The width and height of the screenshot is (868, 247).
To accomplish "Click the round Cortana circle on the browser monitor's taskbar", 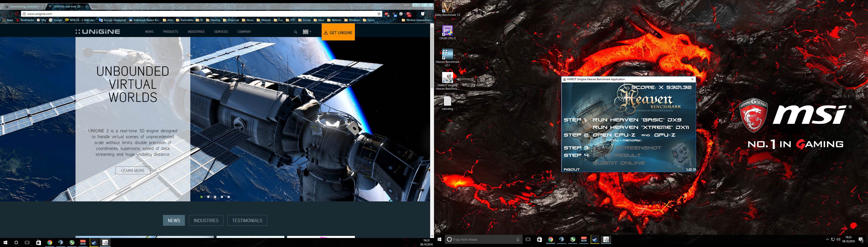I will pyautogui.click(x=16, y=242).
